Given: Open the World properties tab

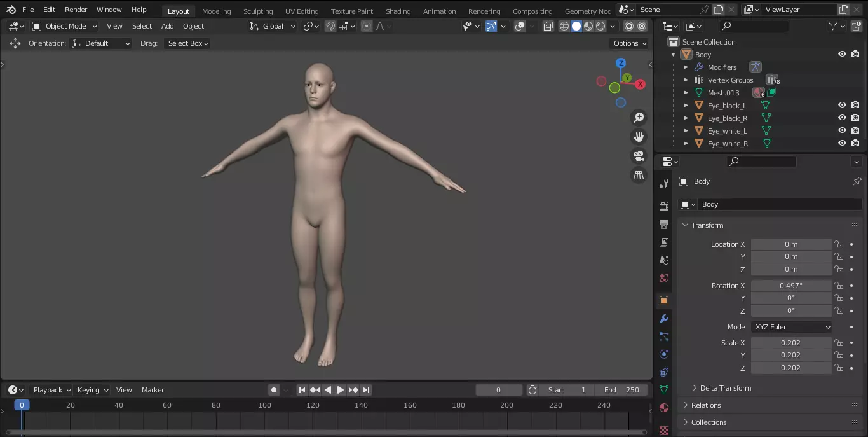Looking at the screenshot, I should (664, 277).
